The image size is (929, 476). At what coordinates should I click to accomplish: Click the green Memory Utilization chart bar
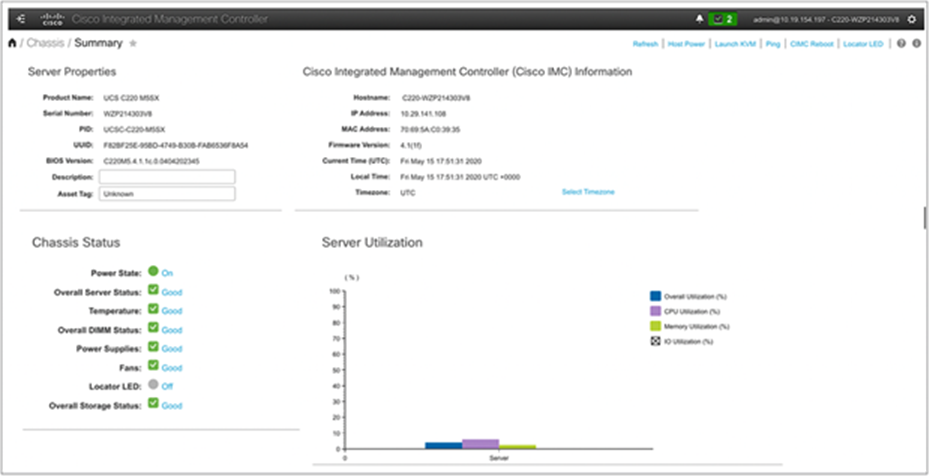[x=518, y=446]
